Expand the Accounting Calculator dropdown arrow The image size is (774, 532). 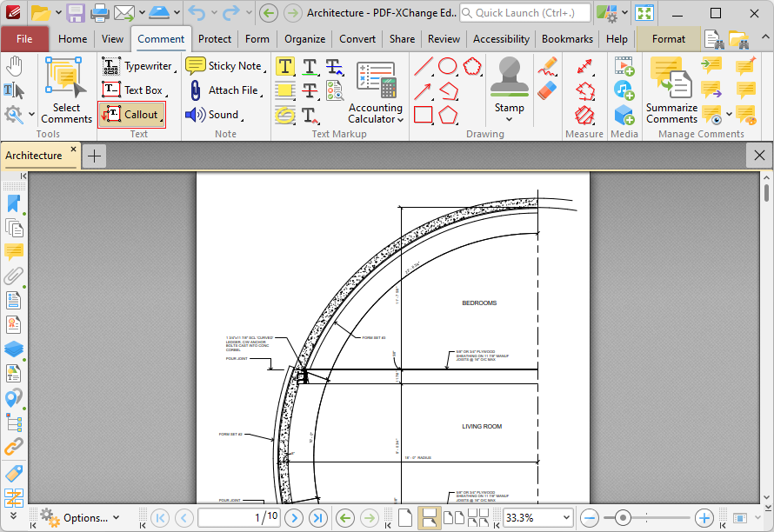point(400,119)
